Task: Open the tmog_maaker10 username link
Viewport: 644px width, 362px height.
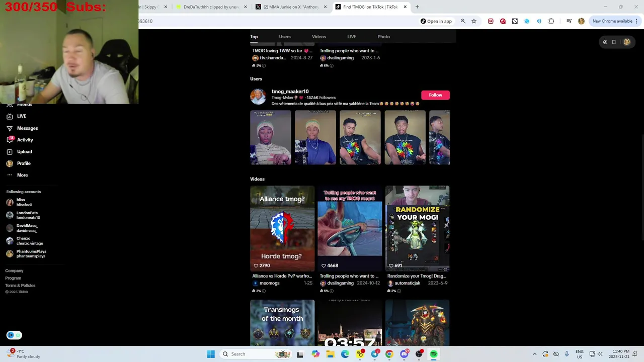Action: 290,92
